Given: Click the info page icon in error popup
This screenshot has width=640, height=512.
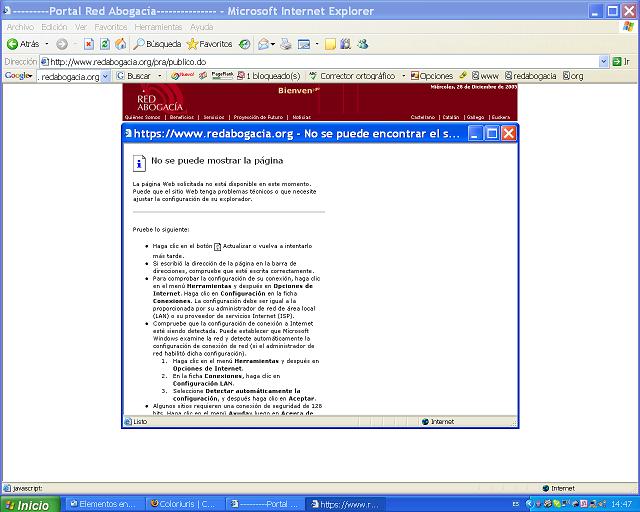Looking at the screenshot, I should point(139,163).
